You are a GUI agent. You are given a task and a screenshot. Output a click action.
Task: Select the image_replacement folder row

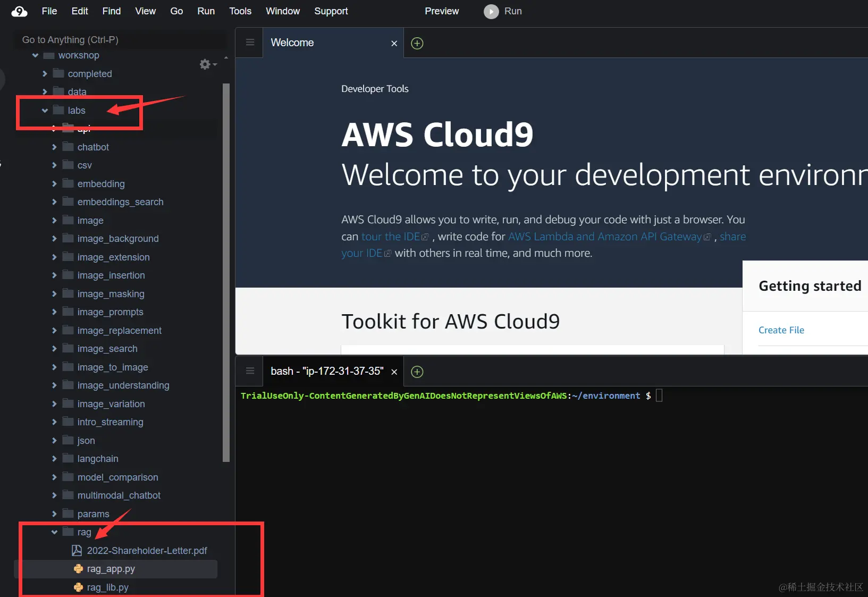pos(115,331)
